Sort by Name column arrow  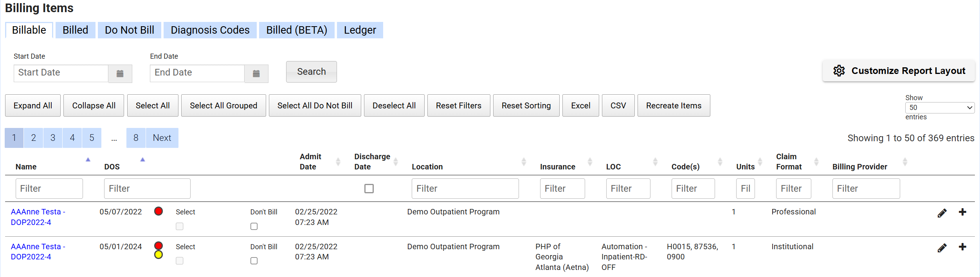(x=88, y=160)
